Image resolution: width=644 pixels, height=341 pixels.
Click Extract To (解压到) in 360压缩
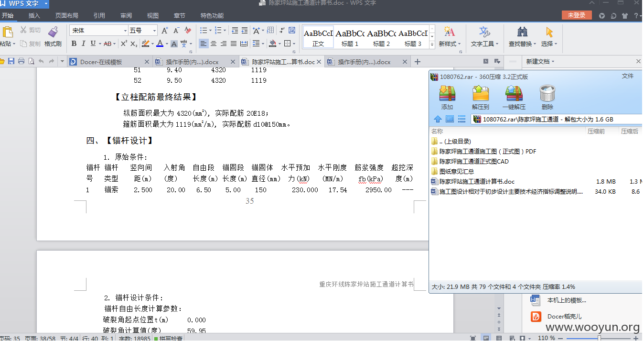click(481, 98)
